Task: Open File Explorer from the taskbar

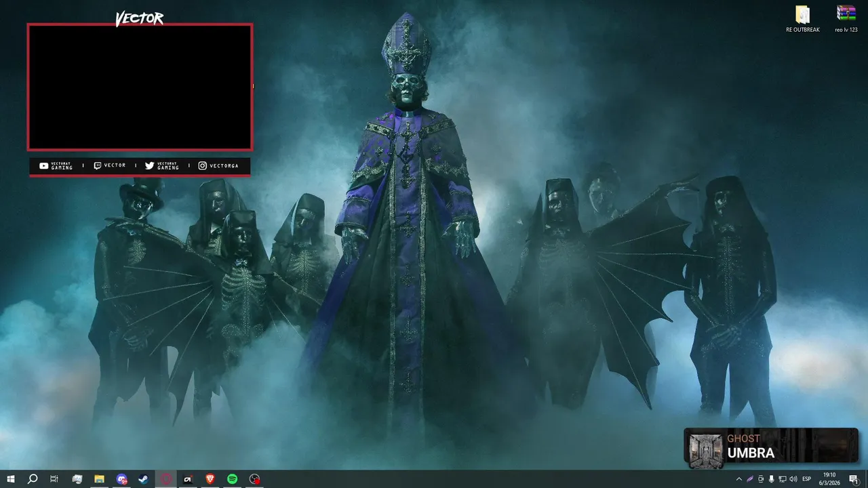Action: tap(99, 479)
